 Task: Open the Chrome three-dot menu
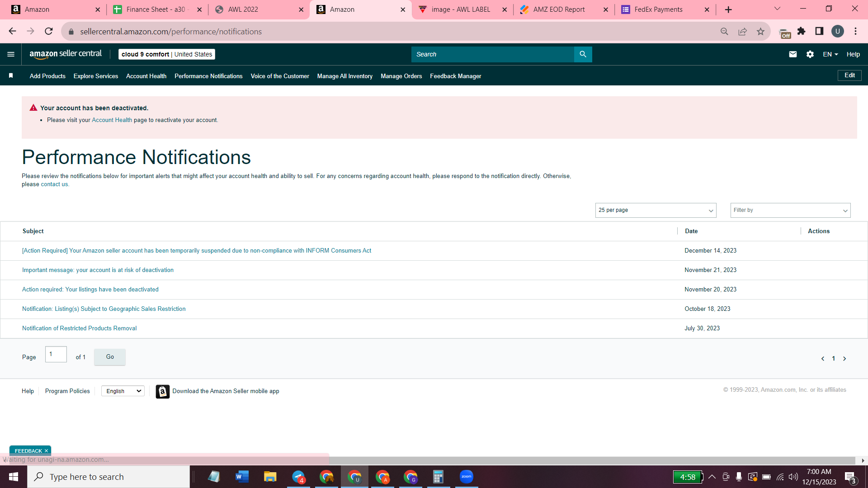(856, 31)
